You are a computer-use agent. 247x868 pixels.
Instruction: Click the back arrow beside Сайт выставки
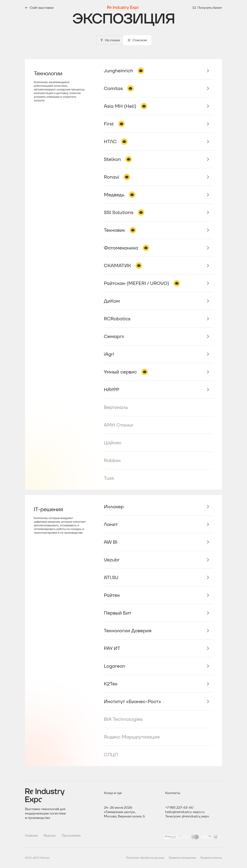pos(27,8)
